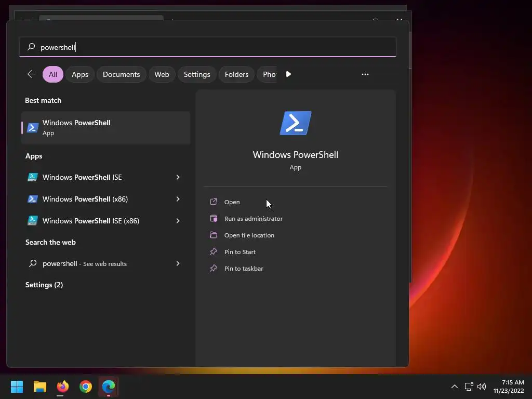Open the clock showing 7:15 AM
Viewport: 532px width, 399px height.
509,387
